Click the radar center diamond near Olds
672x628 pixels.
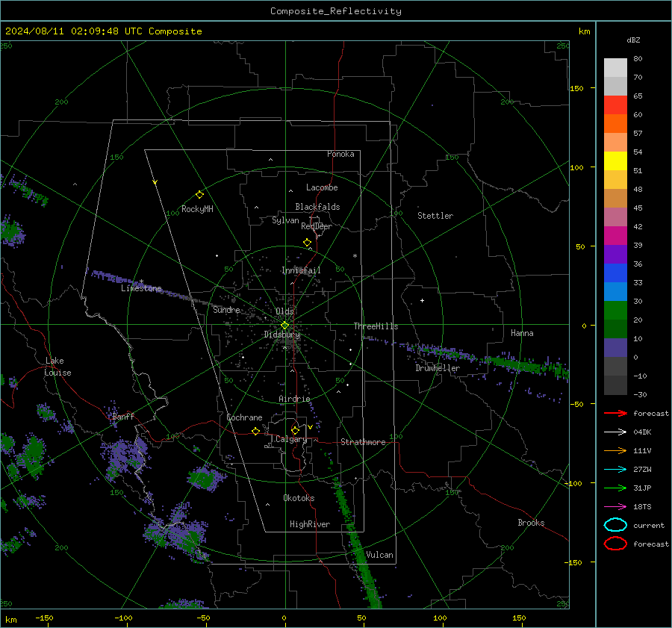point(284,326)
